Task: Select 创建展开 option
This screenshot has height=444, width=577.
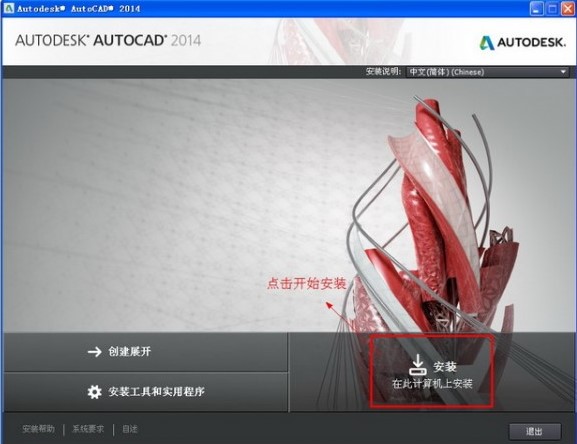Action: (146, 352)
